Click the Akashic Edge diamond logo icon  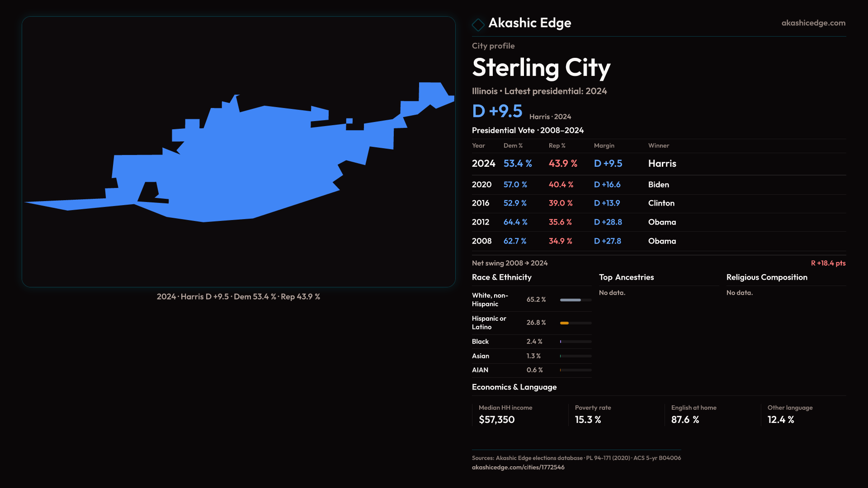478,24
